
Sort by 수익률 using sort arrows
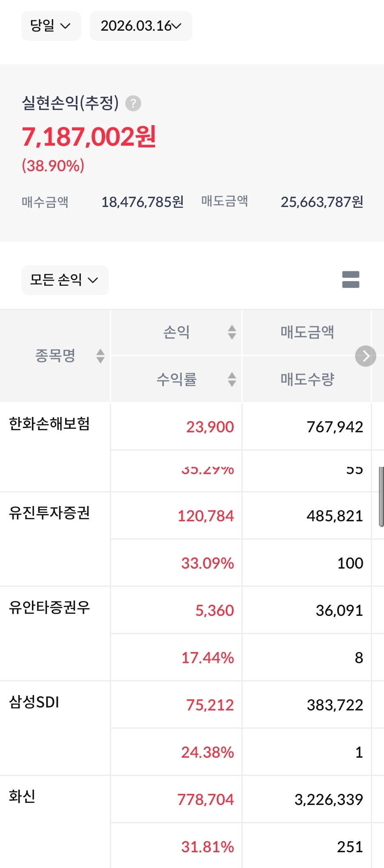tap(232, 379)
